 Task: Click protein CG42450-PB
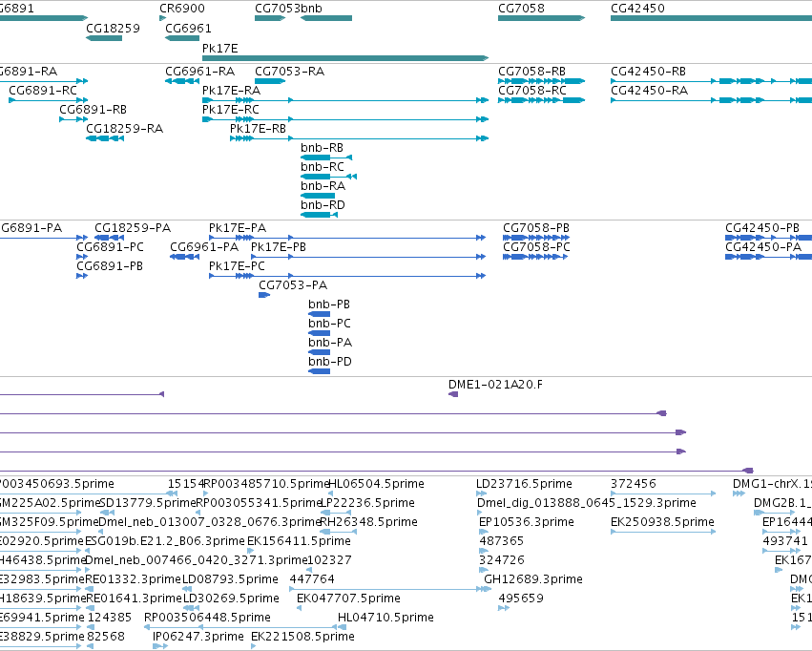768,238
